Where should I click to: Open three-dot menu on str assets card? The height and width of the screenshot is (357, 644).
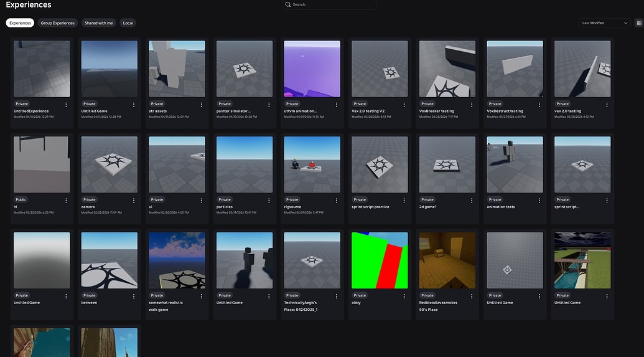(x=201, y=105)
